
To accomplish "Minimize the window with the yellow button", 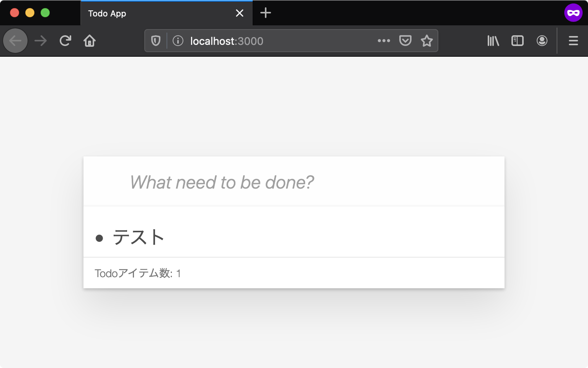I will (30, 13).
